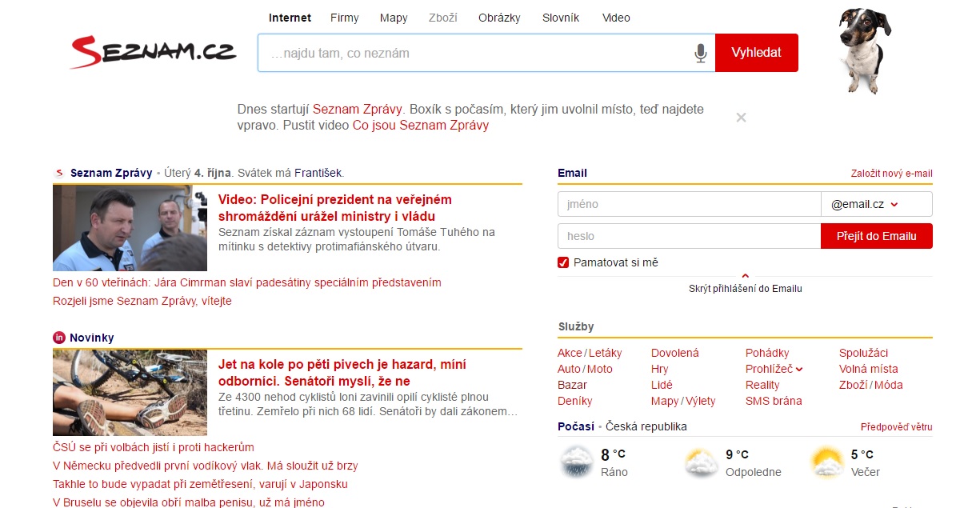Open the V Bruselu news link
Image resolution: width=980 pixels, height=508 pixels.
point(189,502)
